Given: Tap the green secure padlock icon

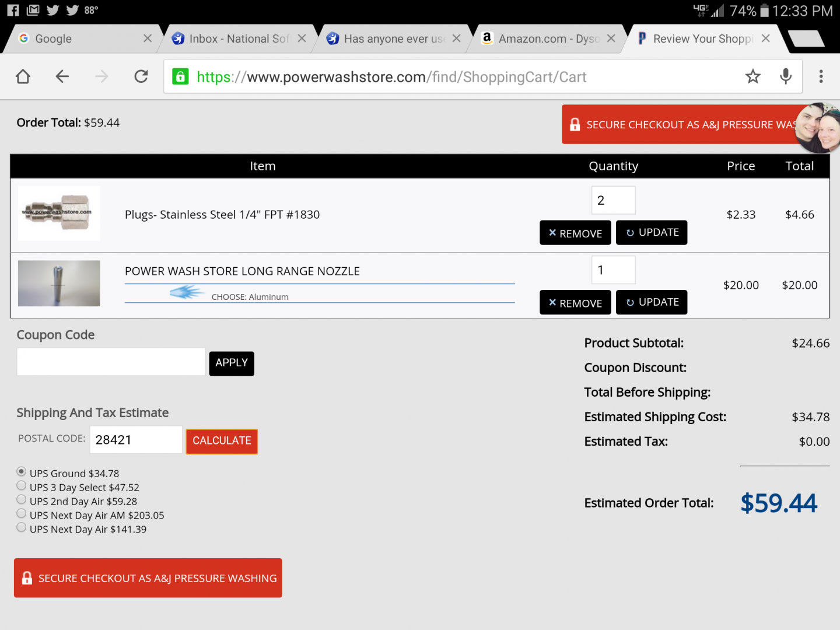Looking at the screenshot, I should [180, 76].
